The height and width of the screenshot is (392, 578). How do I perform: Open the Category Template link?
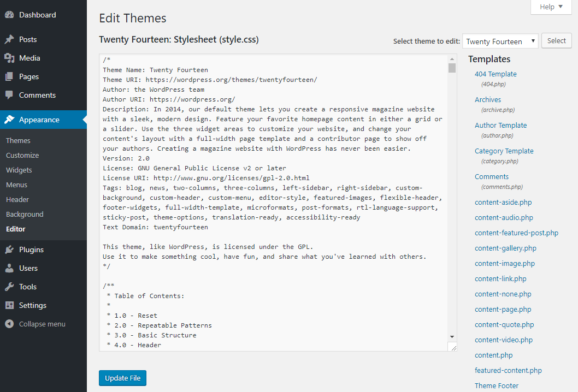(504, 151)
